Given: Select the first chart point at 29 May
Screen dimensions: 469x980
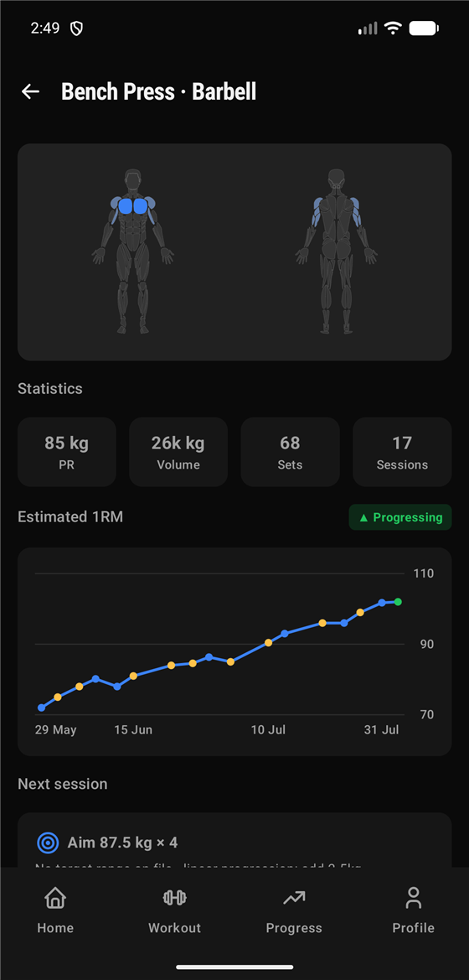Looking at the screenshot, I should point(41,708).
